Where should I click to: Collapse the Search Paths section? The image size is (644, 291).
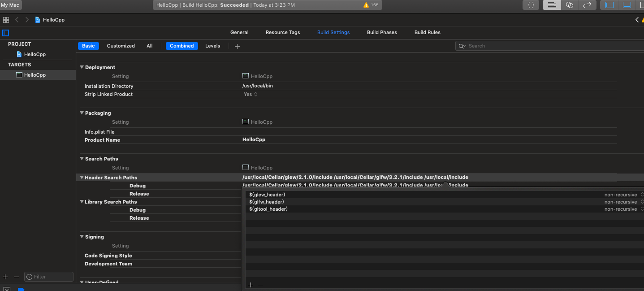pyautogui.click(x=82, y=159)
